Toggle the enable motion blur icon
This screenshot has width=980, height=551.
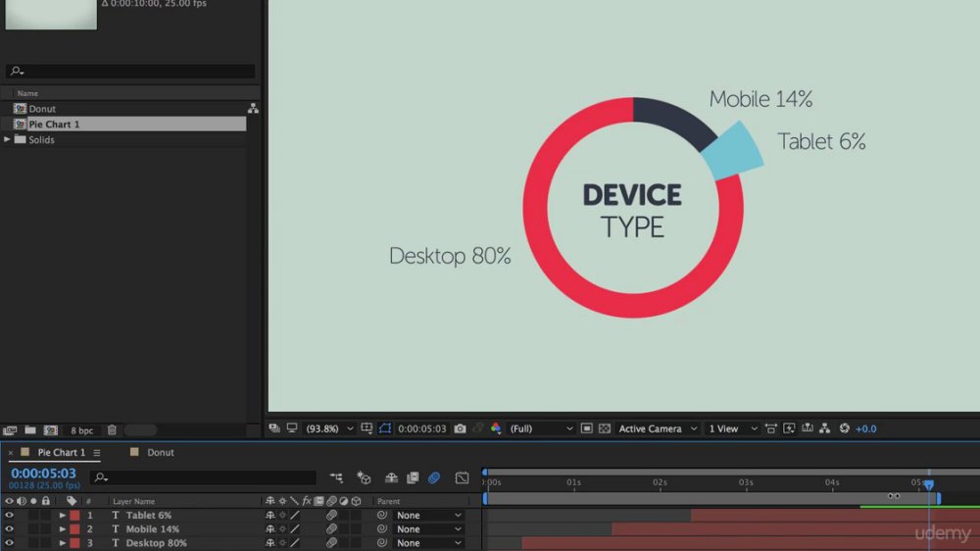[434, 477]
